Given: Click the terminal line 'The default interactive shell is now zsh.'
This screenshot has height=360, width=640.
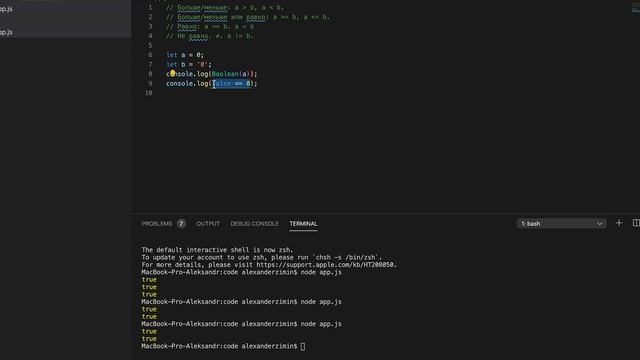Looking at the screenshot, I should [x=217, y=250].
